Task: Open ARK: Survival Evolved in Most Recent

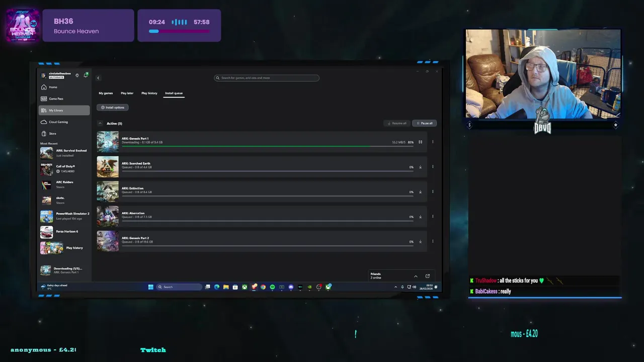Action: pyautogui.click(x=64, y=153)
